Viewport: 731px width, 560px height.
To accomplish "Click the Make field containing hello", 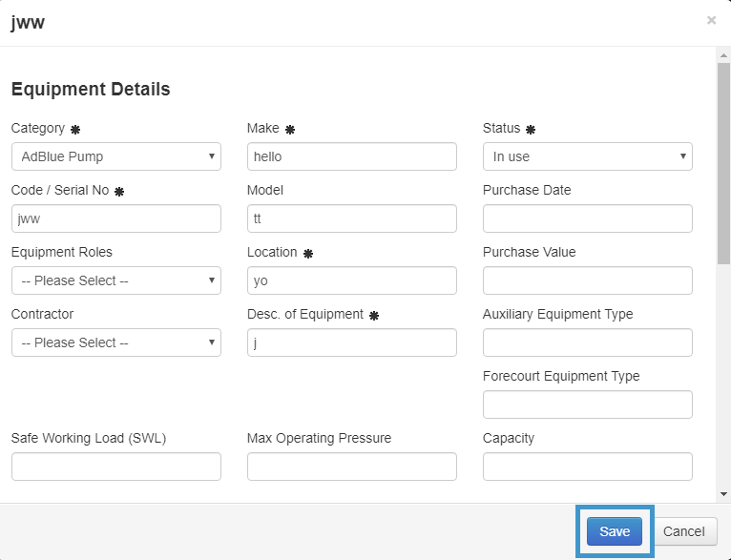I will (x=352, y=156).
